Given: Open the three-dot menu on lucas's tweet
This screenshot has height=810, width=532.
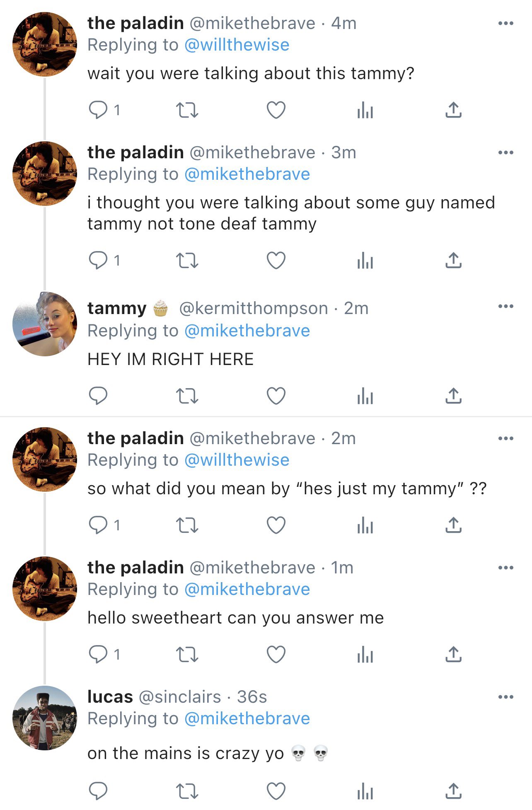Looking at the screenshot, I should tap(505, 697).
